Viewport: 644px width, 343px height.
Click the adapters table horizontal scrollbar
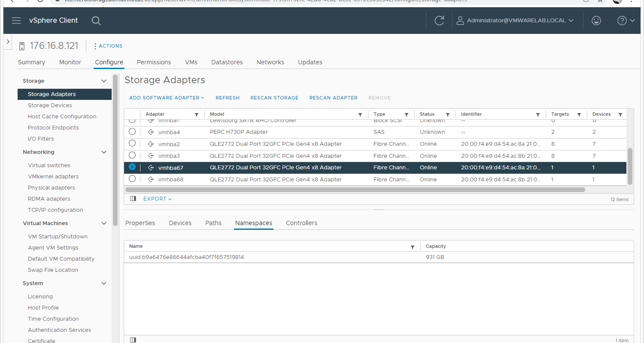click(x=355, y=190)
